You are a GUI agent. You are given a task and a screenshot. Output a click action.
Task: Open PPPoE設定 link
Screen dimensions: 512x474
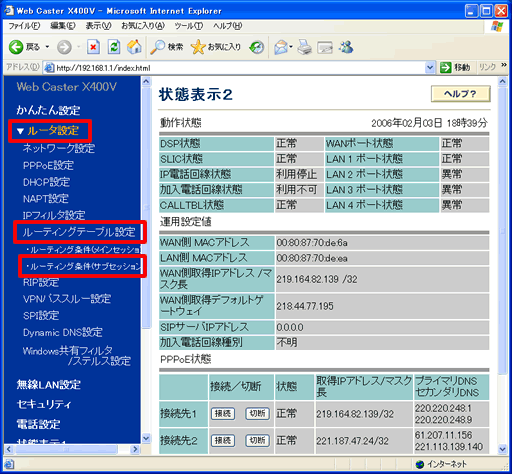tap(48, 165)
